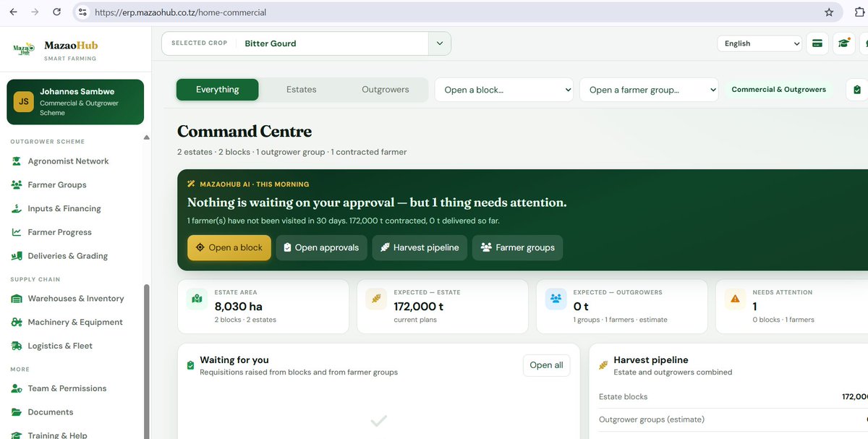Open the credit card billing icon
Screen dimensions: 868x439
[x=817, y=43]
